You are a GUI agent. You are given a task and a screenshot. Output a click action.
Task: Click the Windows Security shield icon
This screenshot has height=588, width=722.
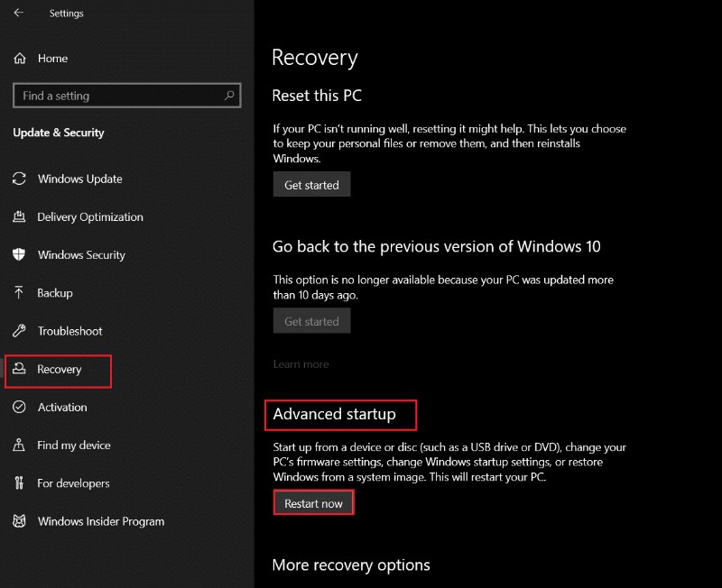click(x=19, y=254)
